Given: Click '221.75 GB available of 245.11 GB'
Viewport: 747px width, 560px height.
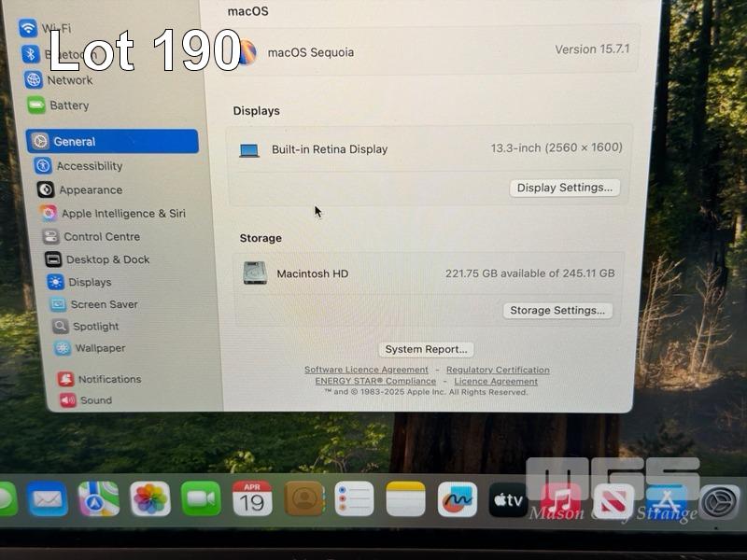Looking at the screenshot, I should [529, 273].
